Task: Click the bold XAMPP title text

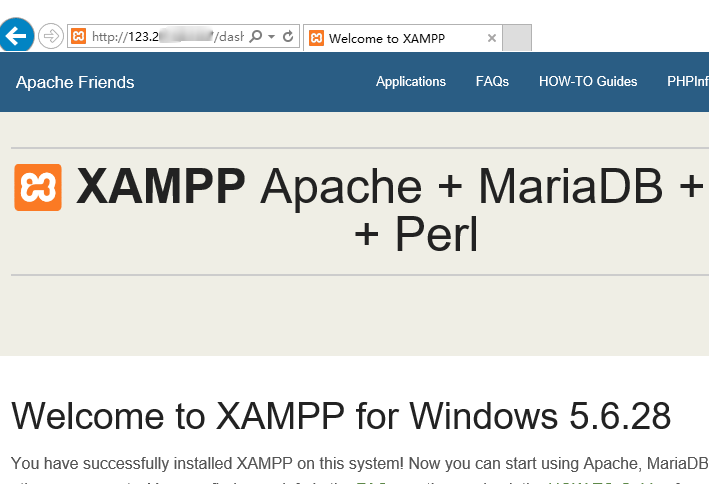Action: click(x=161, y=186)
